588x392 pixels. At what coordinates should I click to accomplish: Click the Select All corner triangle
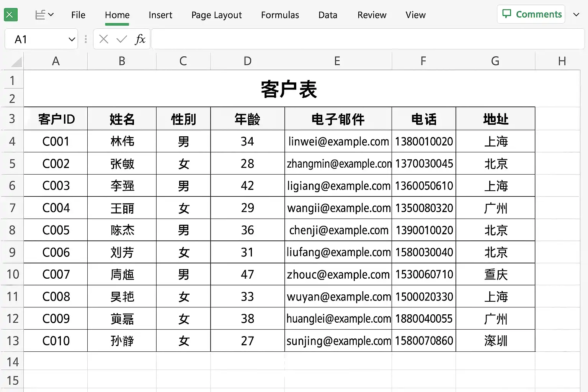click(16, 62)
